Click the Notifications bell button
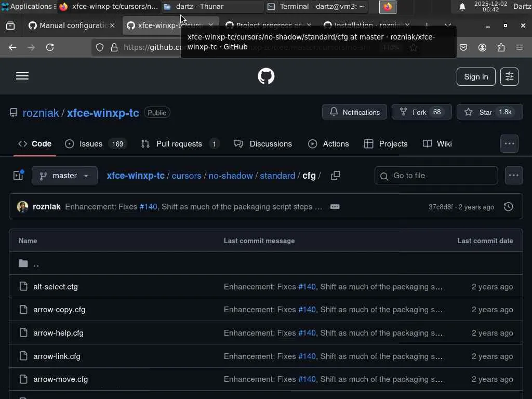This screenshot has height=399, width=532. tap(354, 112)
